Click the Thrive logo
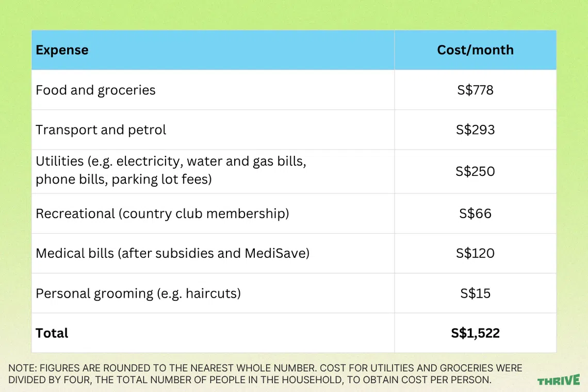Viewport: 588px width, 392px height. pyautogui.click(x=558, y=381)
